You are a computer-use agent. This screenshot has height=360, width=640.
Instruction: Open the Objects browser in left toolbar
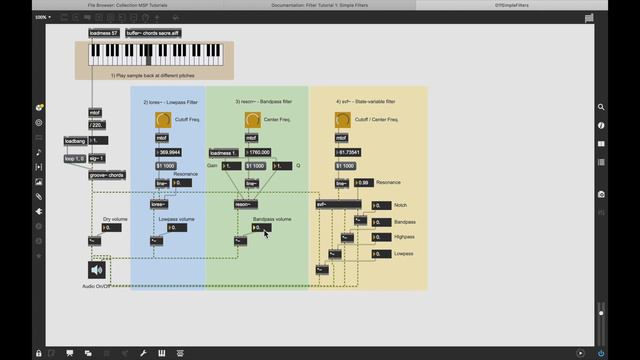[39, 107]
